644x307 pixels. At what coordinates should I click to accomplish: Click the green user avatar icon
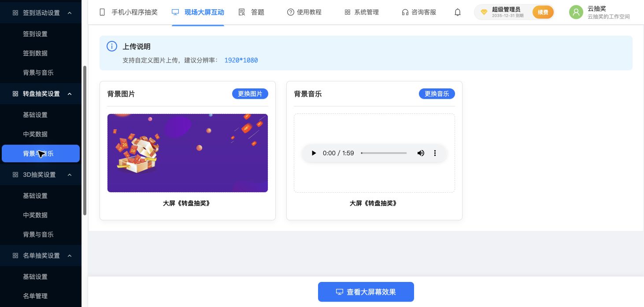tap(576, 12)
